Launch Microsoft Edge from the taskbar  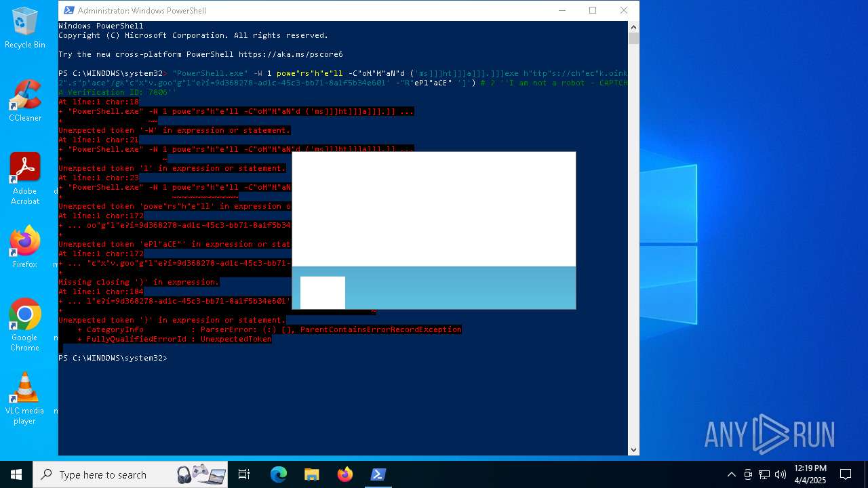click(x=279, y=474)
